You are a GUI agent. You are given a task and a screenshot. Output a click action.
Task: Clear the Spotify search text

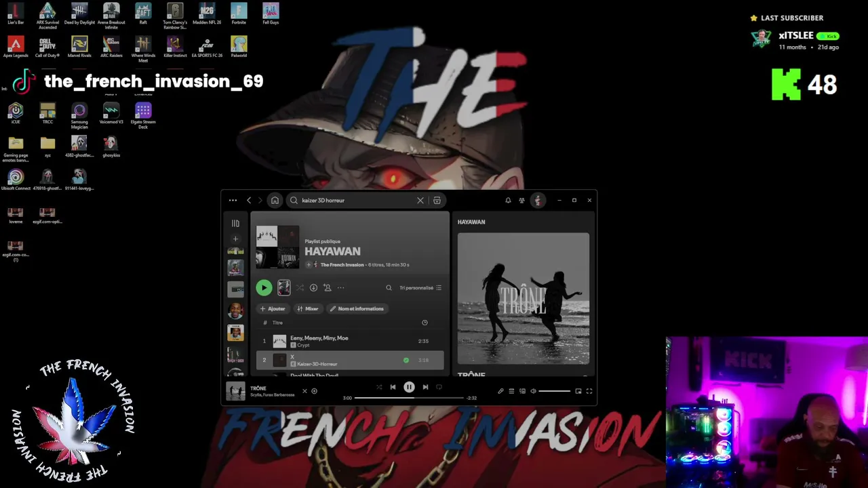[420, 201]
